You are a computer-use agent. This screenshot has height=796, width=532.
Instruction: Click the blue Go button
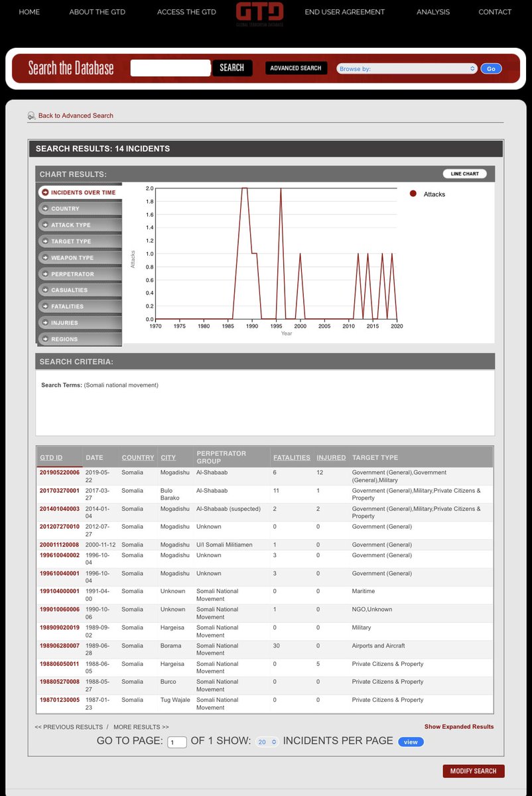click(491, 68)
